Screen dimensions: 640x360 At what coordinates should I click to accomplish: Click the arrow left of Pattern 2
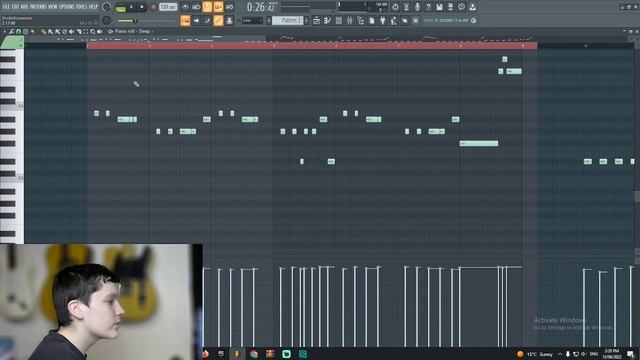tap(269, 20)
